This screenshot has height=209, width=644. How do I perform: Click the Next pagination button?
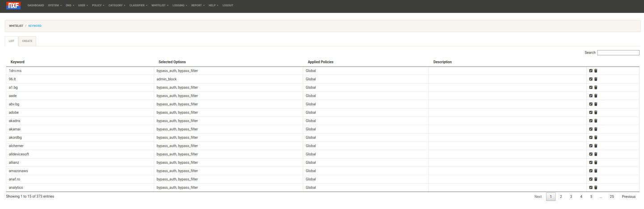pos(538,196)
